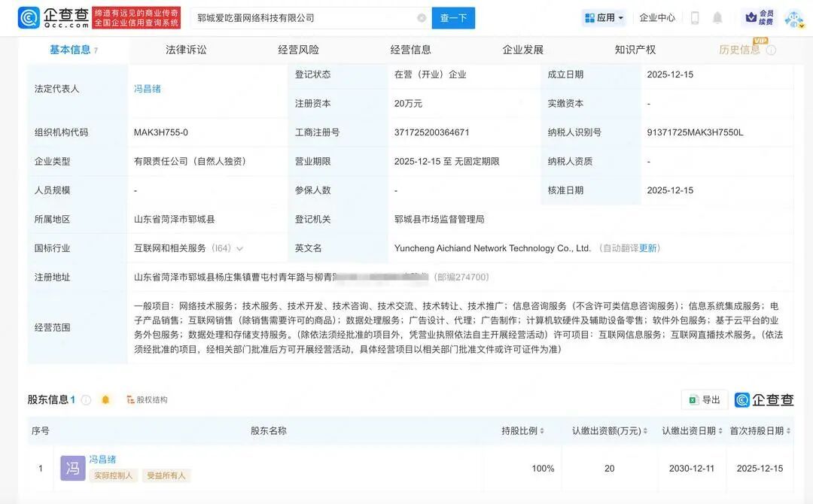813x504 pixels.
Task: Click the Qcc 企查查 logo at top left
Action: coord(45,18)
